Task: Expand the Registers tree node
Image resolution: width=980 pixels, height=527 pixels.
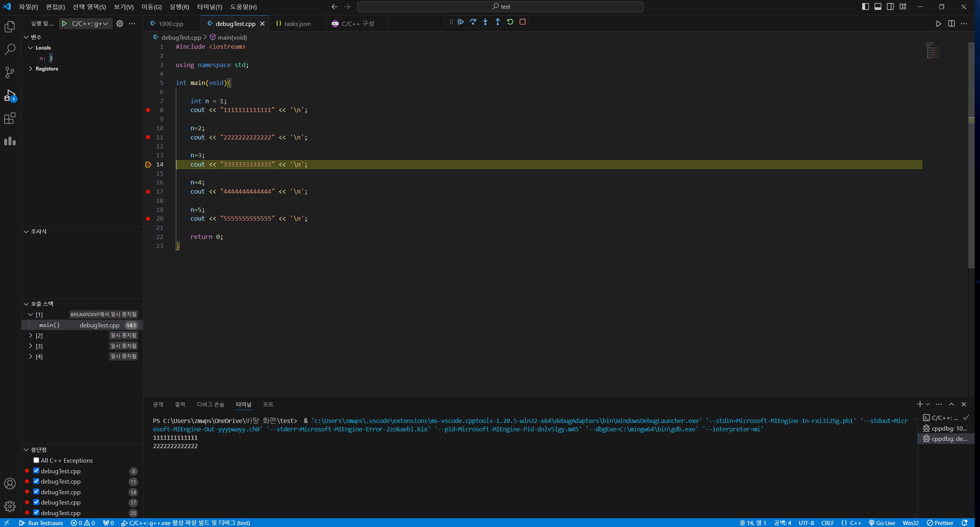Action: click(31, 69)
